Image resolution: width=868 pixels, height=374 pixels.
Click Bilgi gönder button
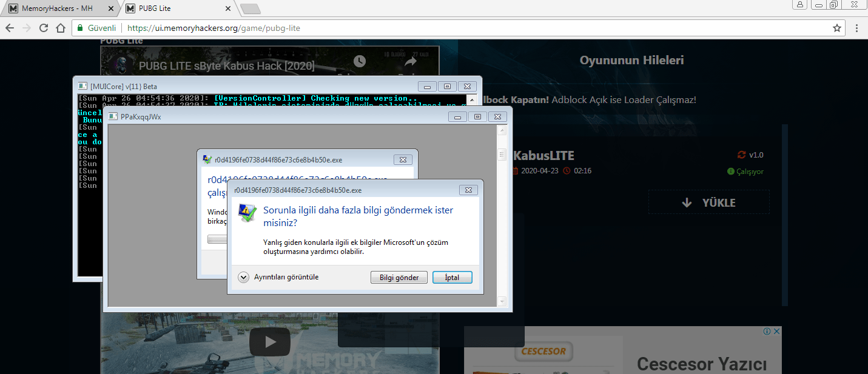(x=399, y=278)
